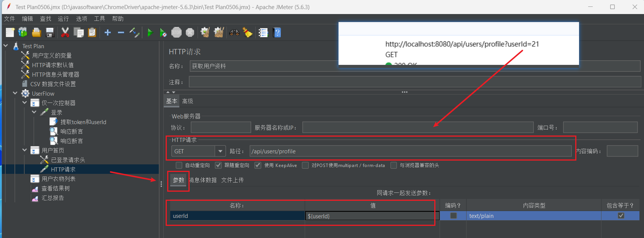Click the minus Collapse All icon
The width and height of the screenshot is (644, 238).
[121, 33]
